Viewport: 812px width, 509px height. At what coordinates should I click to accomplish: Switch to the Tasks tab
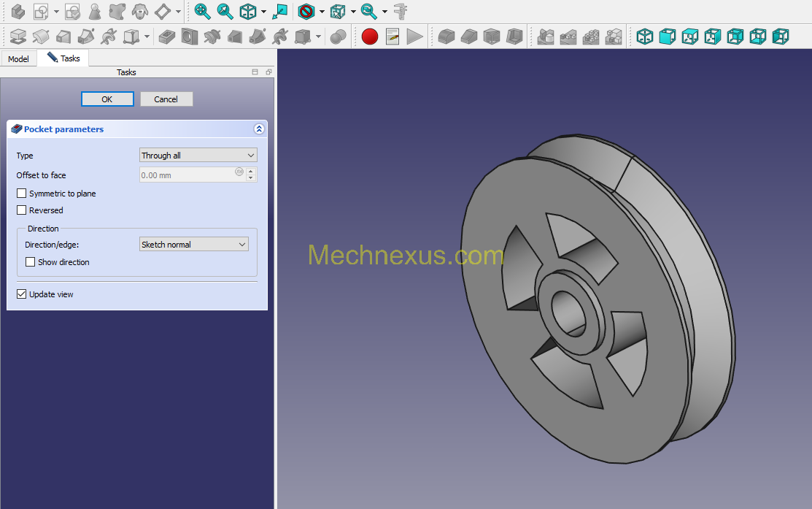coord(63,58)
